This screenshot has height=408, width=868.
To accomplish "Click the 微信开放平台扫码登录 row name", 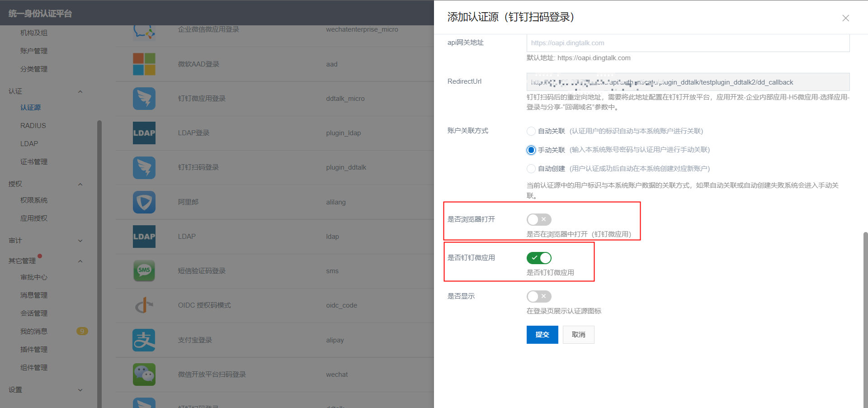I will 212,375.
